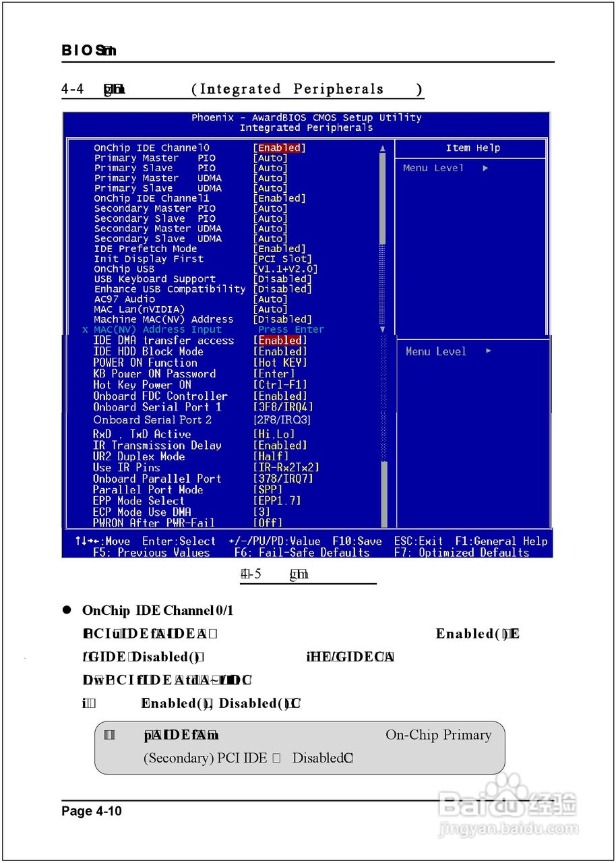Select the [V1.1+V2.0] OnChip USB value
Screen dimensions: 616x863
[286, 269]
